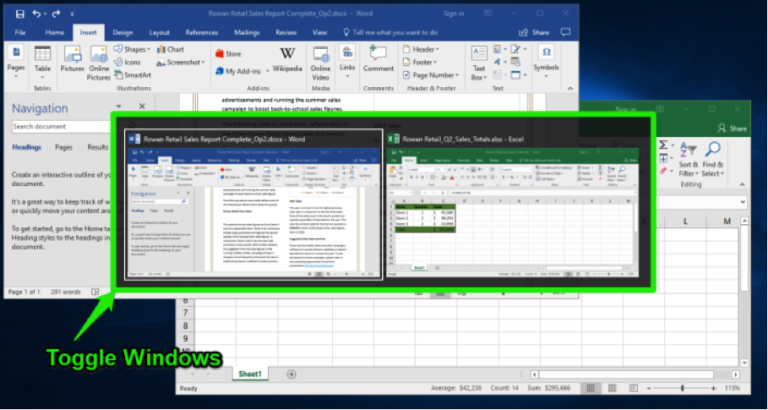Click the WordArt icon in Text group
The width and height of the screenshot is (768, 410).
tap(499, 62)
